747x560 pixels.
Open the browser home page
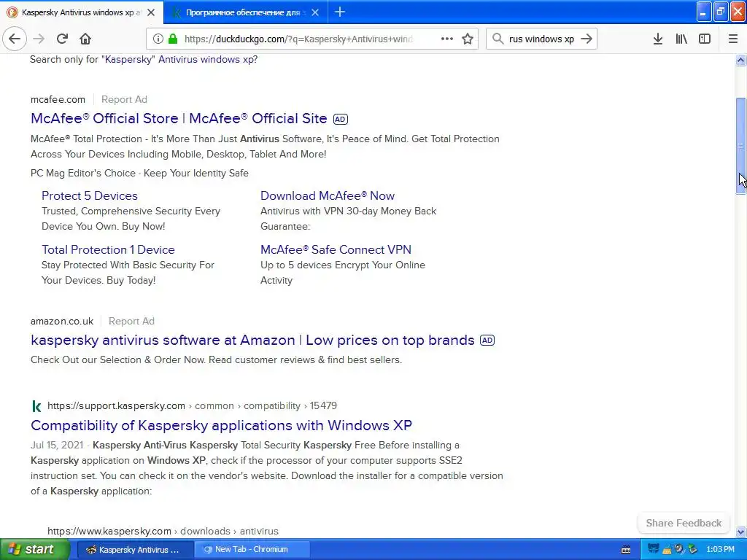point(85,39)
